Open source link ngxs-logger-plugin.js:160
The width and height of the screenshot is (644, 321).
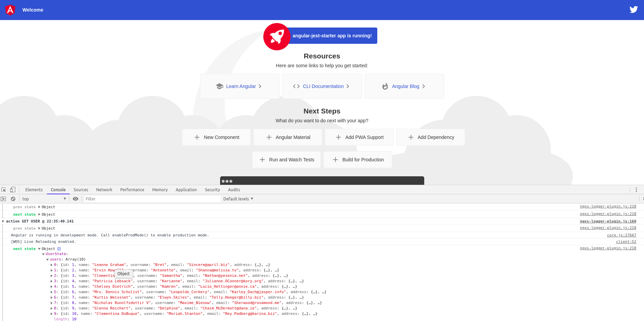point(608,221)
